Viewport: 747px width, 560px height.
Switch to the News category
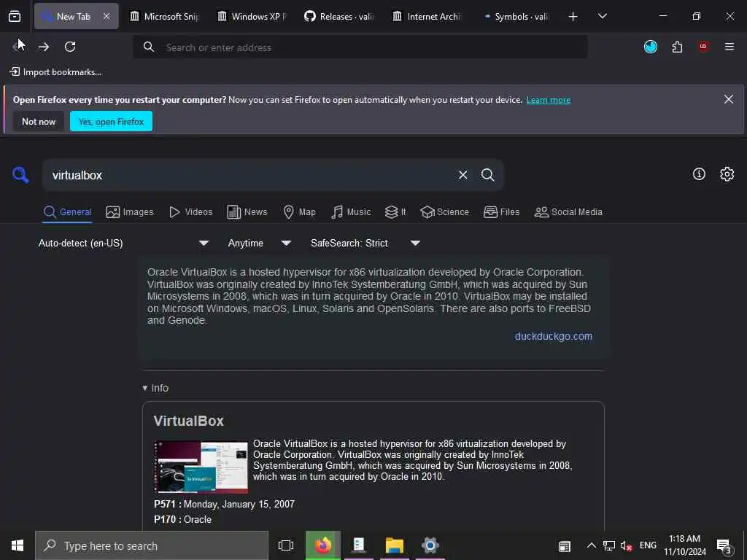[x=247, y=212]
